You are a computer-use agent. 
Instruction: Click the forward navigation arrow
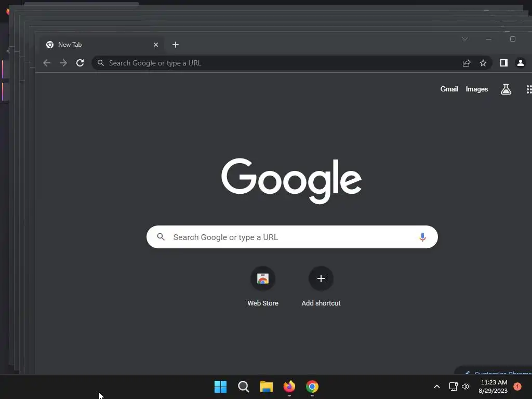63,63
